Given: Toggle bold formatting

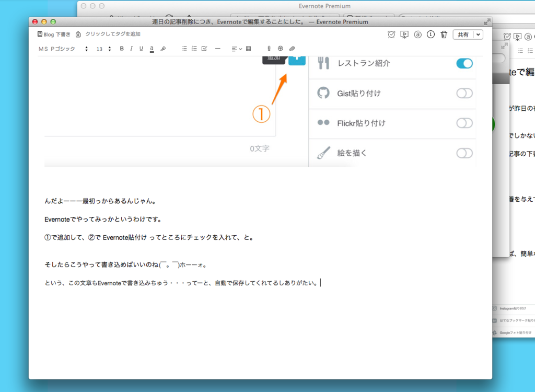Looking at the screenshot, I should (122, 49).
